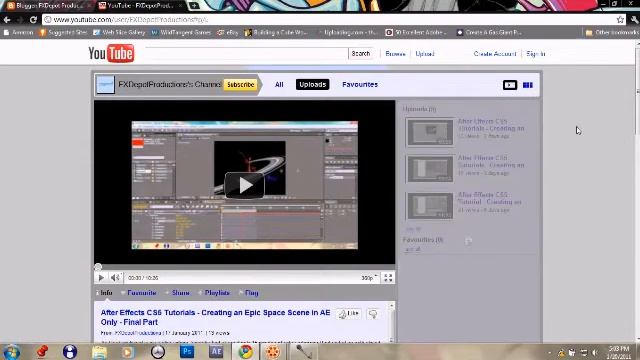Mute the video volume
The width and height of the screenshot is (640, 360).
pyautogui.click(x=116, y=278)
